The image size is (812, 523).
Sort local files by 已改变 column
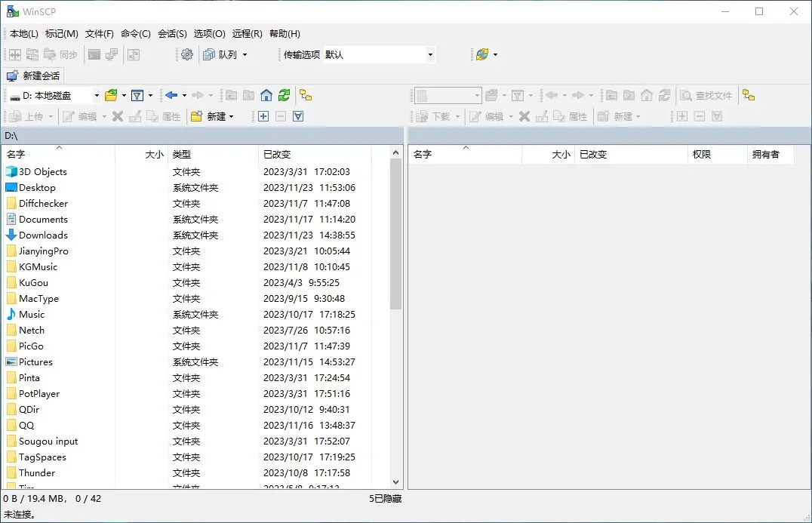pyautogui.click(x=315, y=154)
